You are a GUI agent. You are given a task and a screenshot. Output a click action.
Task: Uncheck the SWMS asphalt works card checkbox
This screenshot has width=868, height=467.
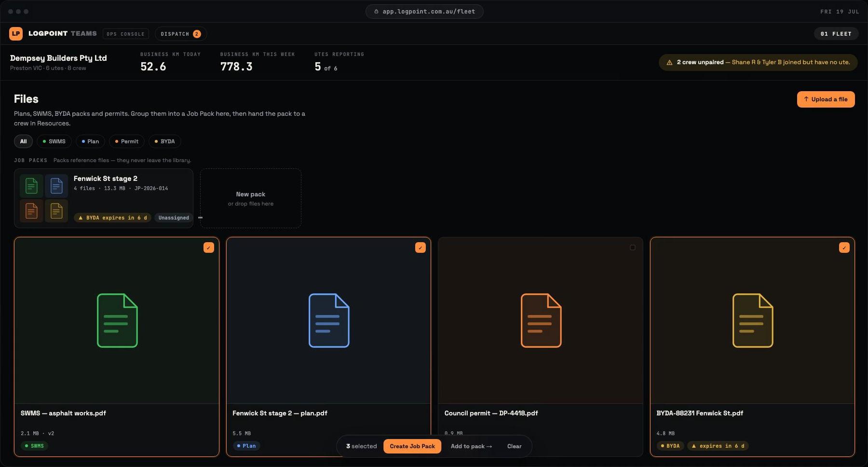pyautogui.click(x=208, y=247)
